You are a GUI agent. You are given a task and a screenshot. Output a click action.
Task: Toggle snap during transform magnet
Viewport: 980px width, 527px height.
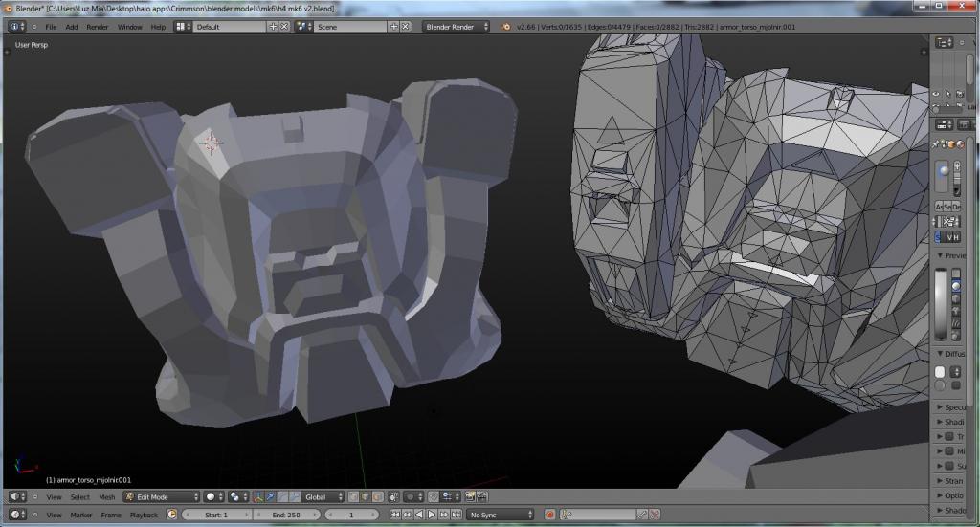(x=434, y=497)
